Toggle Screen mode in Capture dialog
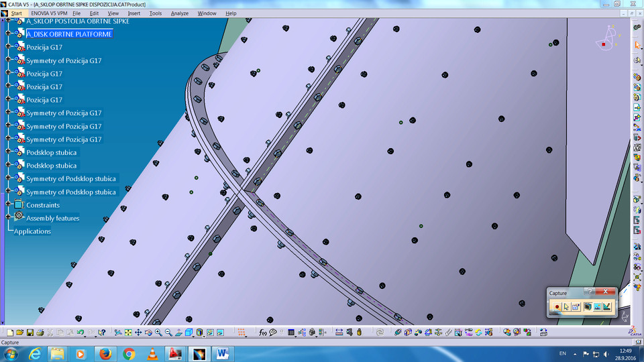The width and height of the screenshot is (644, 362). click(x=588, y=306)
